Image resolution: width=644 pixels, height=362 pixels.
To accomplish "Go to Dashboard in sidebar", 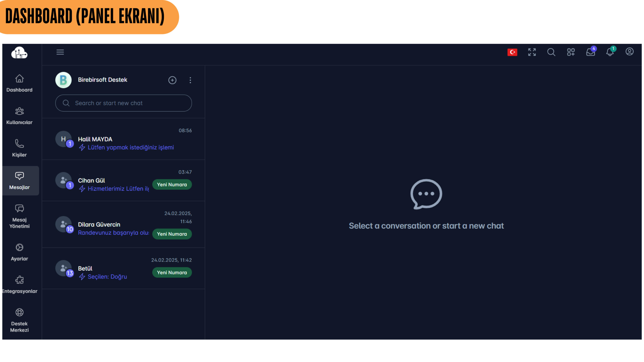I will [19, 83].
